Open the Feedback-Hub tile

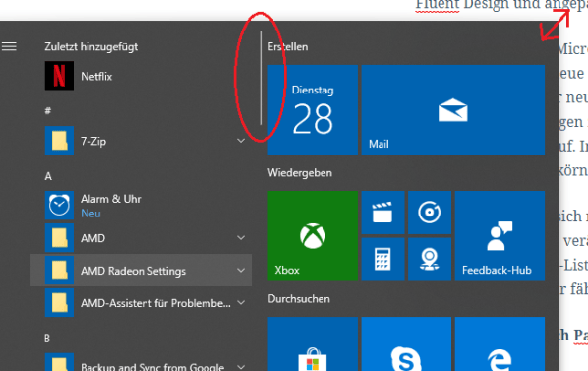click(500, 235)
